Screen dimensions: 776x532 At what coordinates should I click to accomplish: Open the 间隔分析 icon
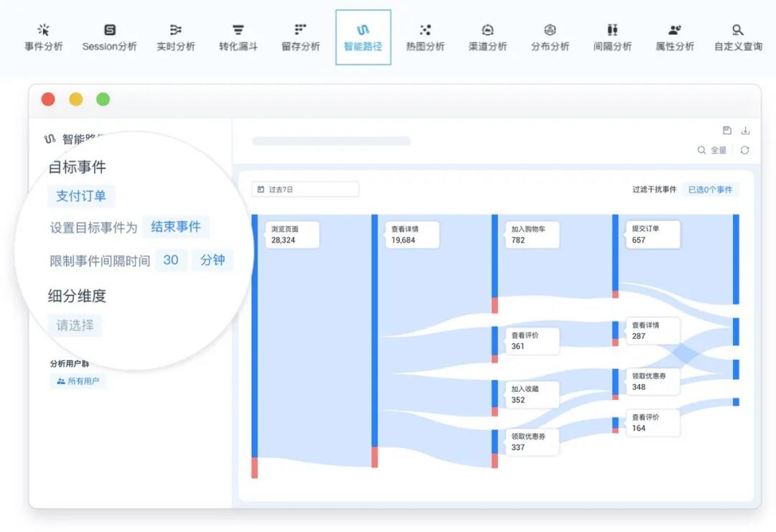click(612, 29)
